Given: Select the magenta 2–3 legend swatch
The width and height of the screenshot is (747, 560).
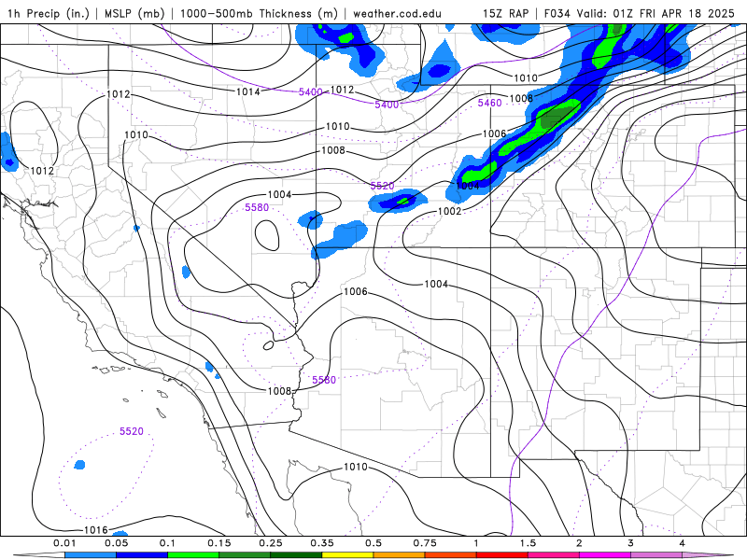Looking at the screenshot, I should tap(605, 555).
